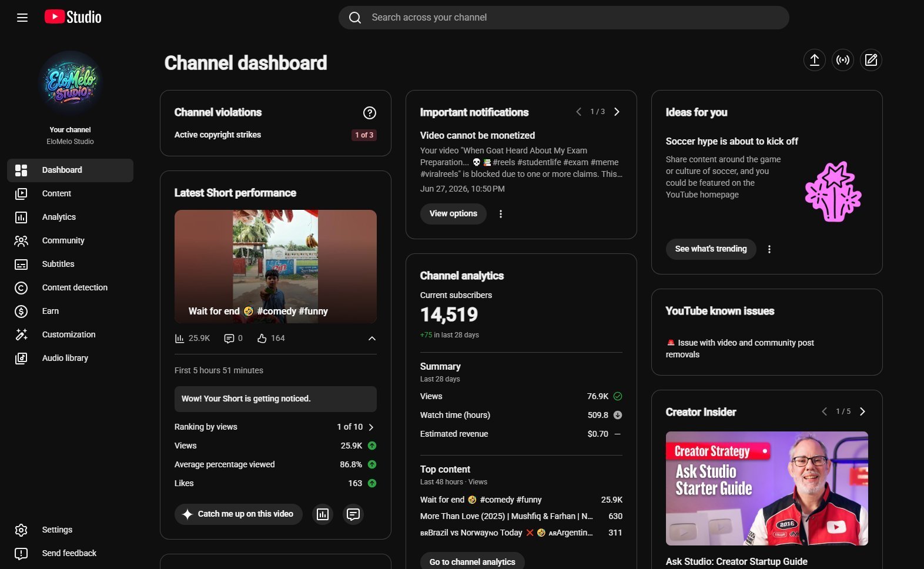Screen dimensions: 924x569
Task: Click the Short's 164 likes thumbs-up icon
Action: tap(262, 338)
